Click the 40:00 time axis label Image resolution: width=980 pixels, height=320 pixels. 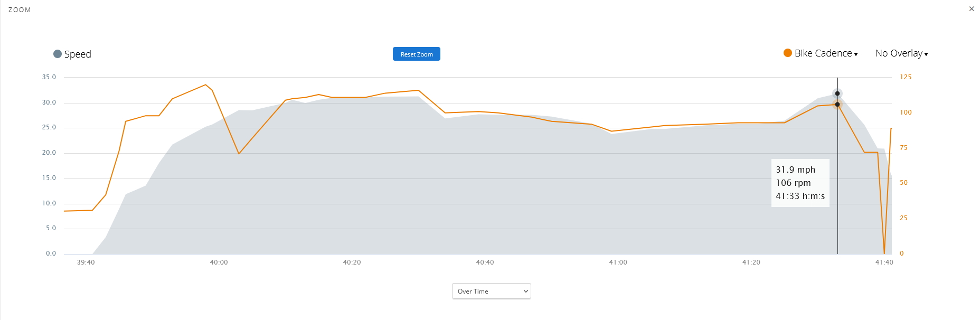point(219,262)
